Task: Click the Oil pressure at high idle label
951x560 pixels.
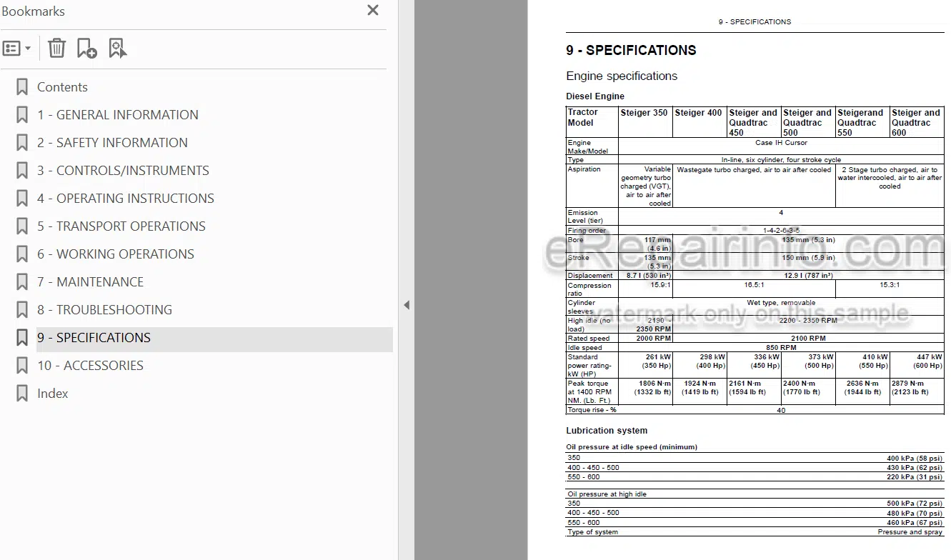Action: tap(607, 494)
